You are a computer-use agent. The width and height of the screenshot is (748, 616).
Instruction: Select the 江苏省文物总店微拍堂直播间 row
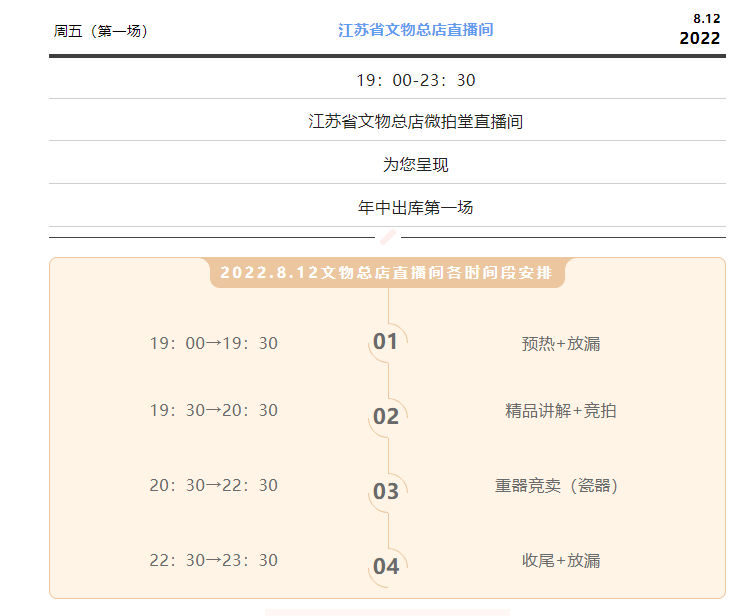point(415,122)
